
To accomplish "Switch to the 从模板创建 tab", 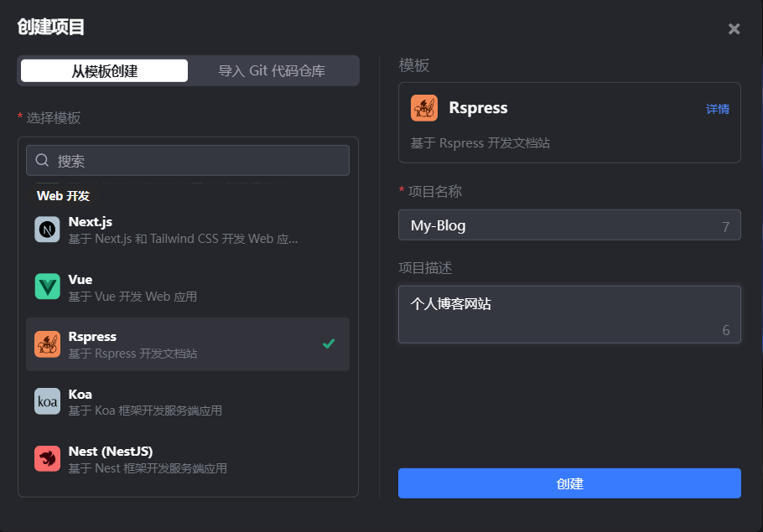I will click(x=104, y=71).
